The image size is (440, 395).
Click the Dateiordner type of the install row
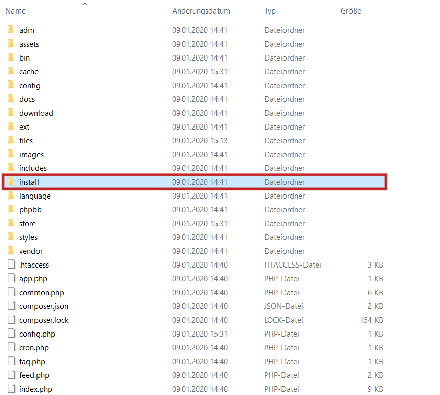(284, 182)
